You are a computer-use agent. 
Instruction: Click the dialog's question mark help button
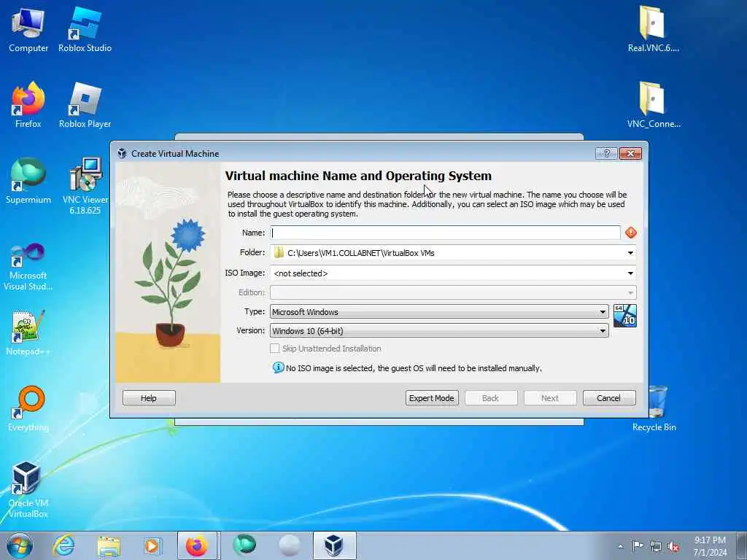[606, 153]
